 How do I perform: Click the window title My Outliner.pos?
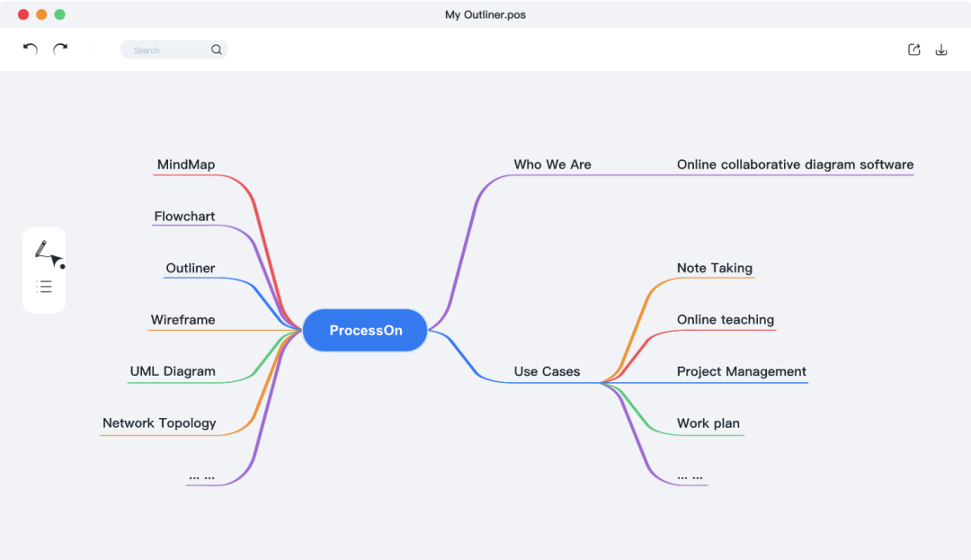tap(485, 15)
